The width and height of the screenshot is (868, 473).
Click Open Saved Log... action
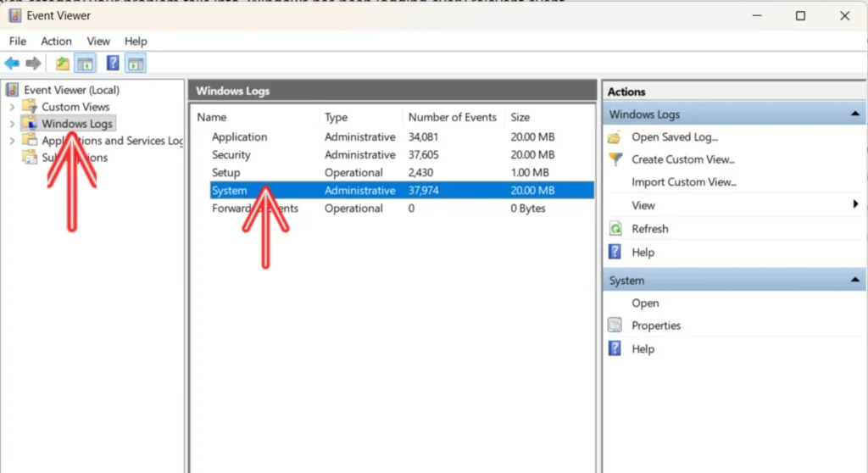click(674, 137)
